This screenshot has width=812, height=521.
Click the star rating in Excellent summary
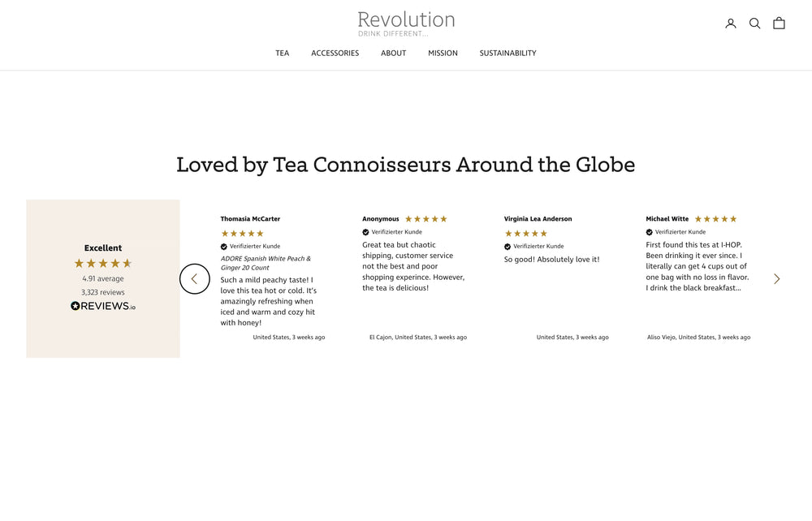pyautogui.click(x=103, y=263)
